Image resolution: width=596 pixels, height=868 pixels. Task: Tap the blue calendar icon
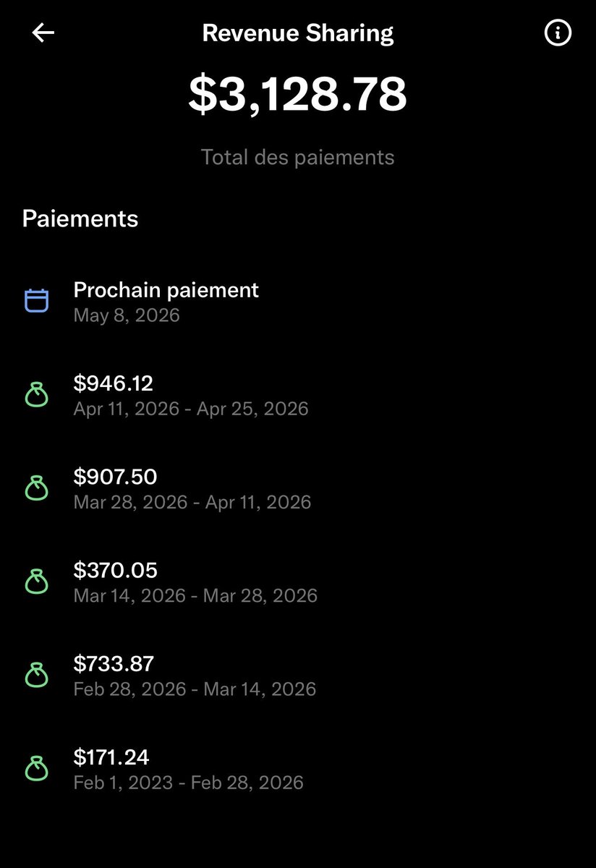pos(36,300)
